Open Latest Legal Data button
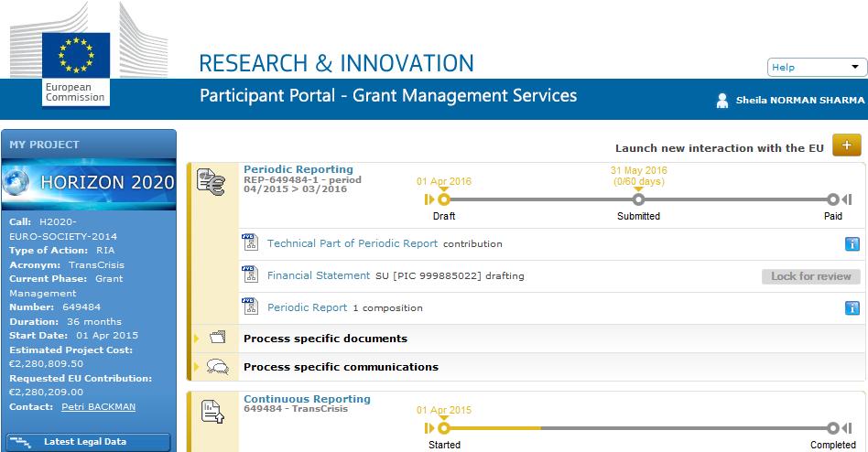868x452 pixels. tap(89, 442)
